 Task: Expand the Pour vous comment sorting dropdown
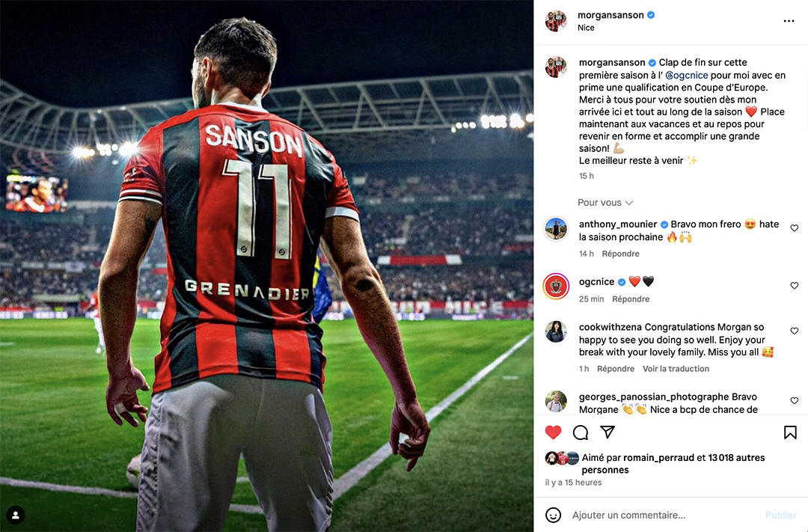[x=605, y=203]
